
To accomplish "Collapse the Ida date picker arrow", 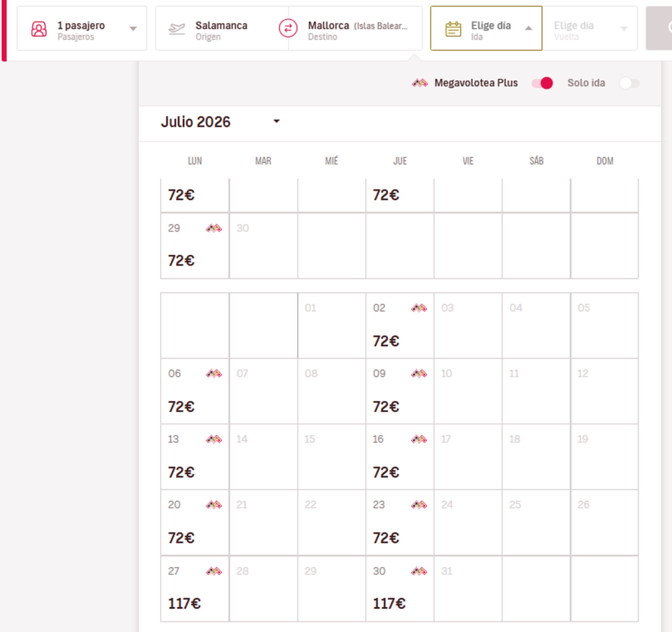I will pyautogui.click(x=528, y=29).
